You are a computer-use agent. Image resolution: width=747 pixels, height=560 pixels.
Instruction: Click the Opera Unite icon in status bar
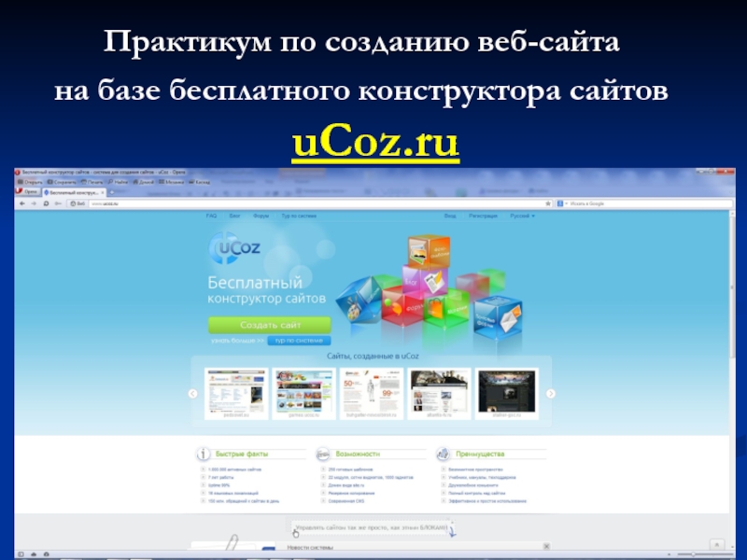pos(46,554)
